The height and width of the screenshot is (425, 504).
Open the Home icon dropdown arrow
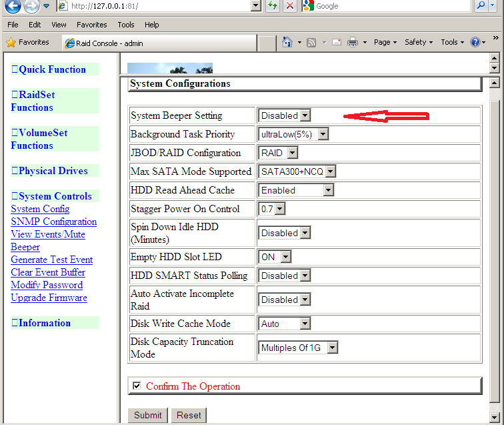[x=299, y=42]
